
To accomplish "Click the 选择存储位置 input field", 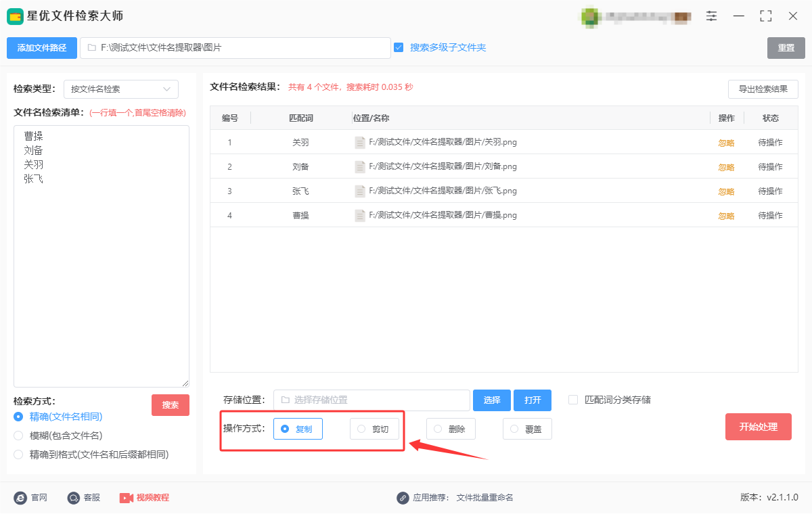I will (x=371, y=400).
